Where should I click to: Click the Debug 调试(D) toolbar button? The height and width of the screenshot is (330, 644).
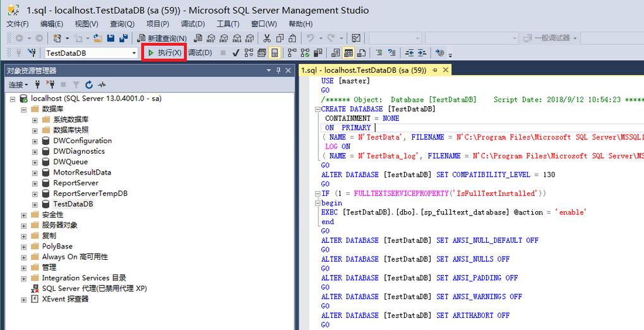coord(200,52)
